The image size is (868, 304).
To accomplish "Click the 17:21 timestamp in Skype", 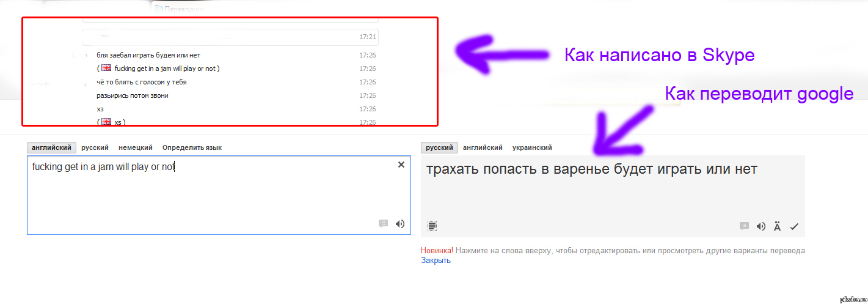I will point(368,37).
